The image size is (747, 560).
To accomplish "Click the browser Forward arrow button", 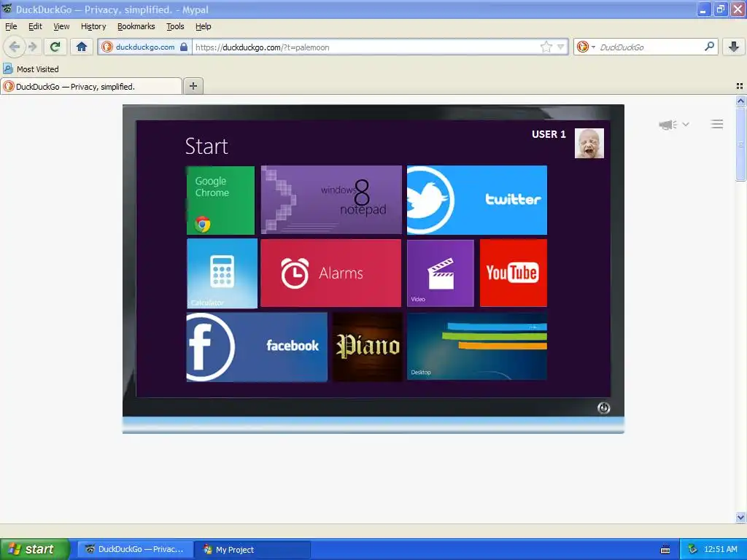I will tap(32, 47).
